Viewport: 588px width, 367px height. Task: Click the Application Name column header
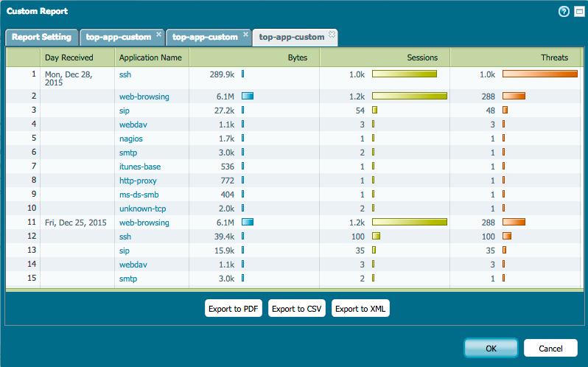coord(151,57)
